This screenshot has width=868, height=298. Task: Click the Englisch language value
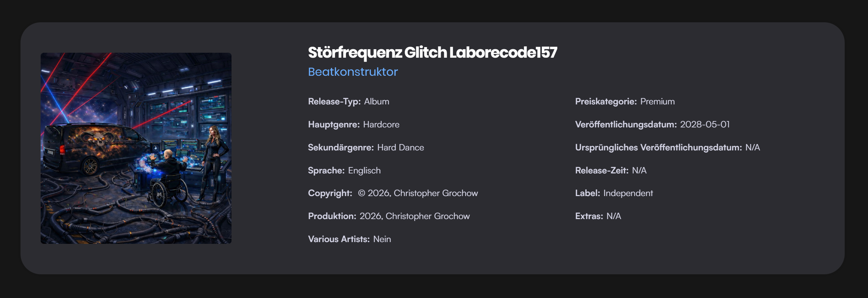(x=364, y=171)
